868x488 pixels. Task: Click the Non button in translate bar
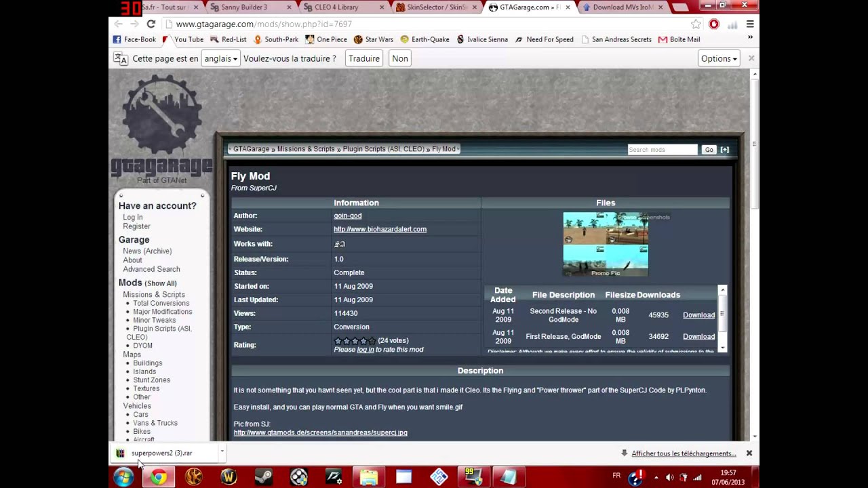tap(400, 58)
